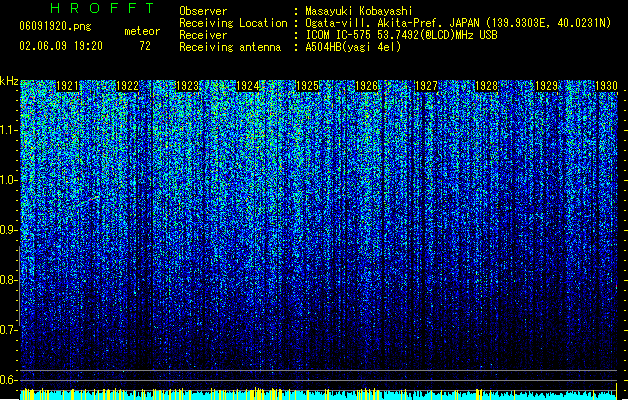This screenshot has height=400, width=629.
Task: Click the 1923 time marker
Action: click(x=187, y=86)
